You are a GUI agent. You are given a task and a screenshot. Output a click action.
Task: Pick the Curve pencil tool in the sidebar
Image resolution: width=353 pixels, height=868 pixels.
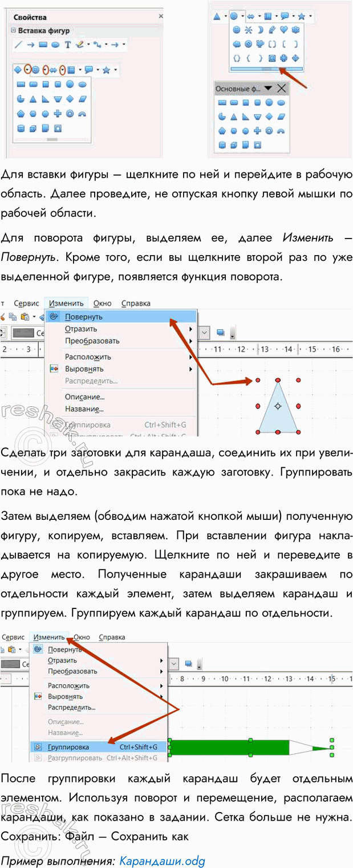[x=79, y=45]
